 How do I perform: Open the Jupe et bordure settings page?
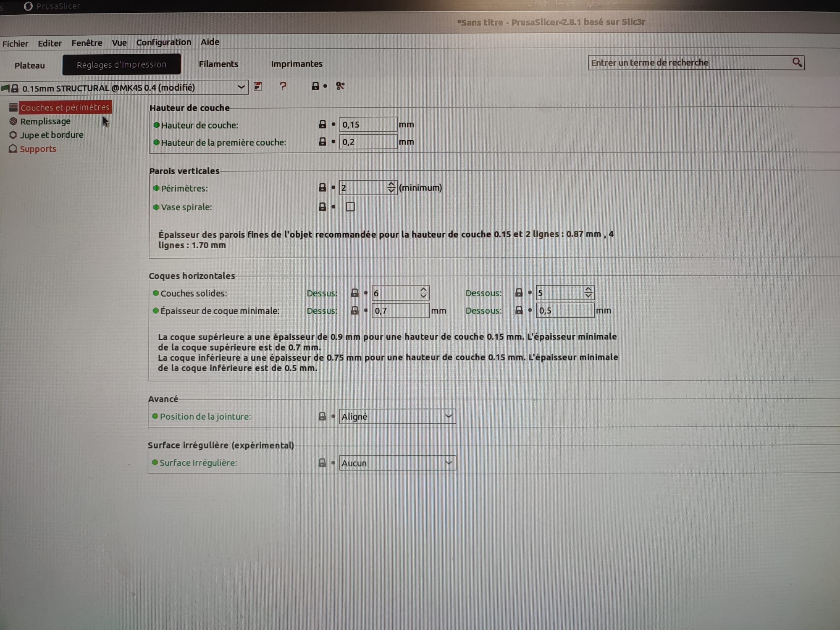click(x=52, y=135)
